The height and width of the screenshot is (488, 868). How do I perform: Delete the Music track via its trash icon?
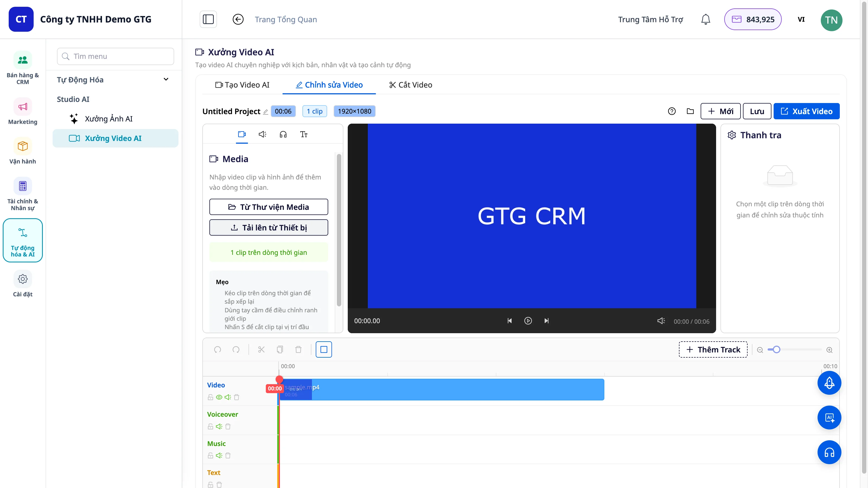tap(228, 455)
